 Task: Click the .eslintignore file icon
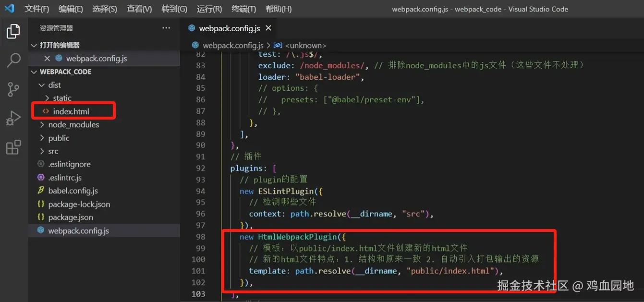[41, 164]
